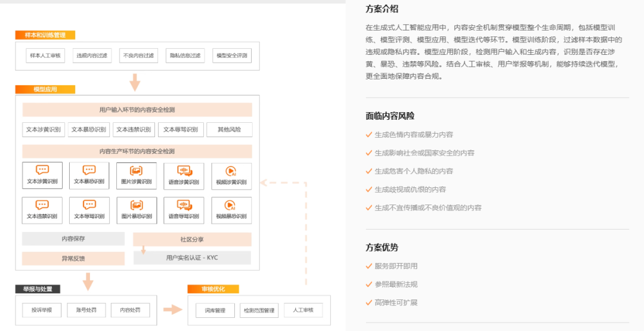
Task: Select the AI video icon for 视频暴恐识别
Action: (x=231, y=205)
